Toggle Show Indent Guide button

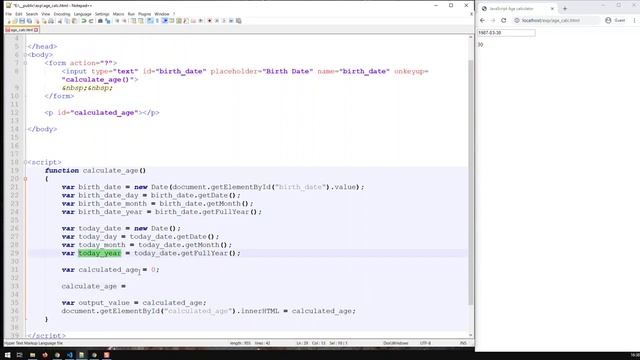165,21
